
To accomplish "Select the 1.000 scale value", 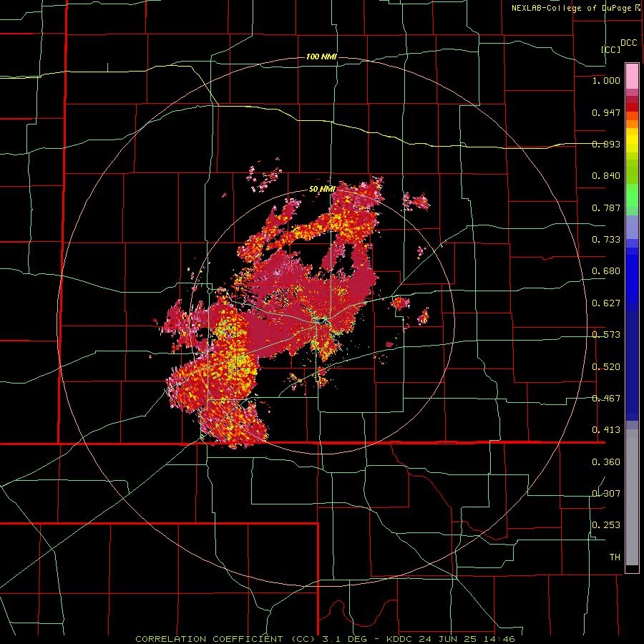I will pyautogui.click(x=606, y=80).
